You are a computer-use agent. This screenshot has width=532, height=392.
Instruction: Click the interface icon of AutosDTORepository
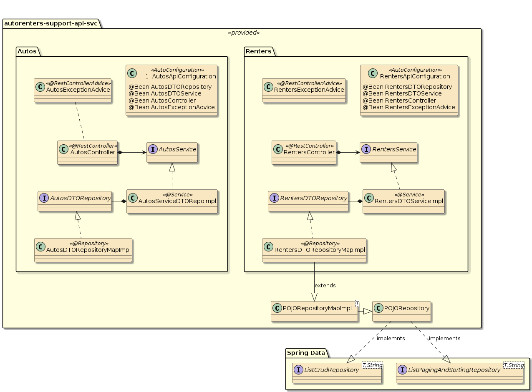[x=44, y=198]
